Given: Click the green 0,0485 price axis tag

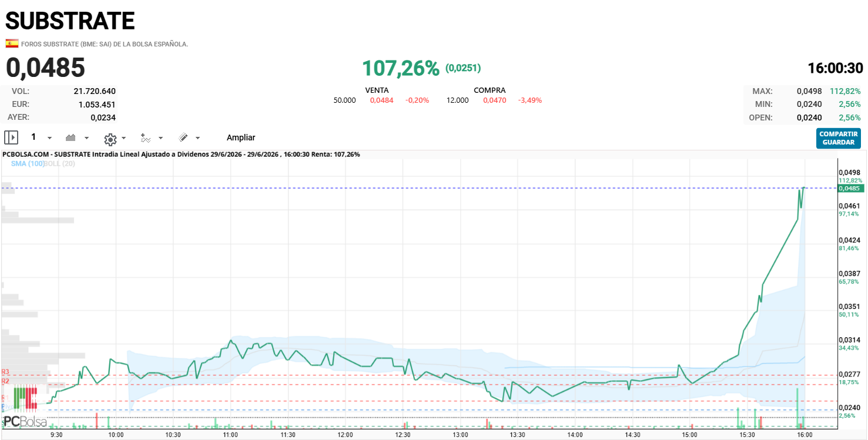Looking at the screenshot, I should 850,189.
